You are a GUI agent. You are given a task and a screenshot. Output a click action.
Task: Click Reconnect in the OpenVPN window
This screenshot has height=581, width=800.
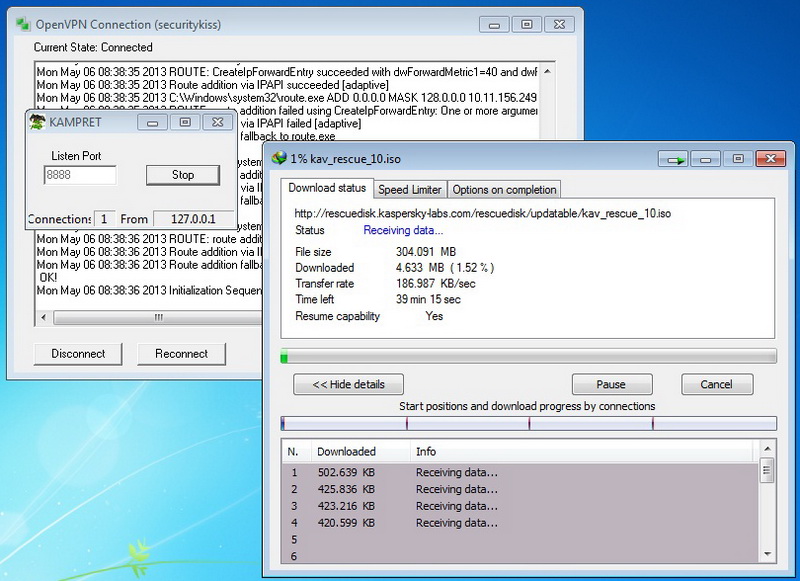point(181,354)
